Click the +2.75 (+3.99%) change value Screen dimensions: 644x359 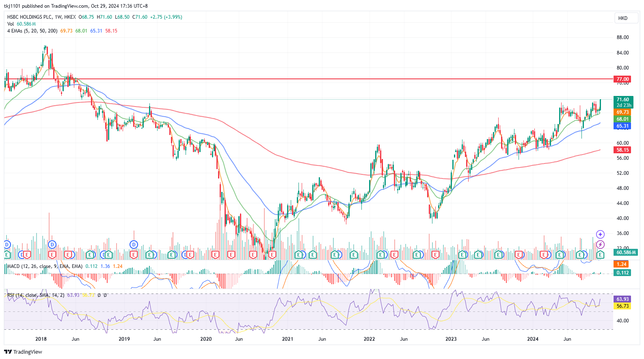(166, 17)
